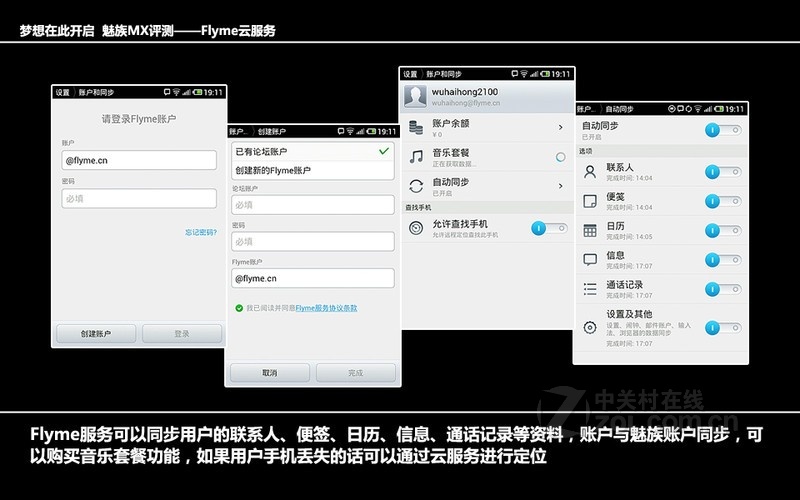The image size is (800, 500).
Task: Tap the 登录 button
Action: pyautogui.click(x=182, y=334)
